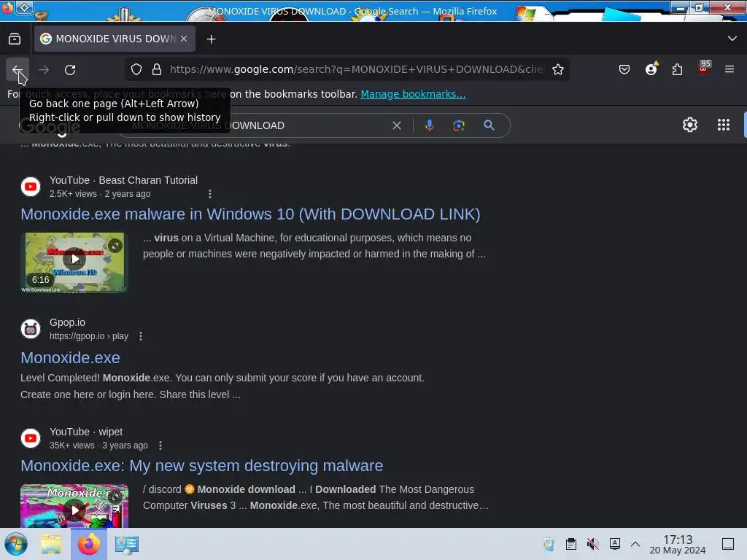Open the Manage bookmarks link
Screen dimensions: 747x560
click(413, 94)
